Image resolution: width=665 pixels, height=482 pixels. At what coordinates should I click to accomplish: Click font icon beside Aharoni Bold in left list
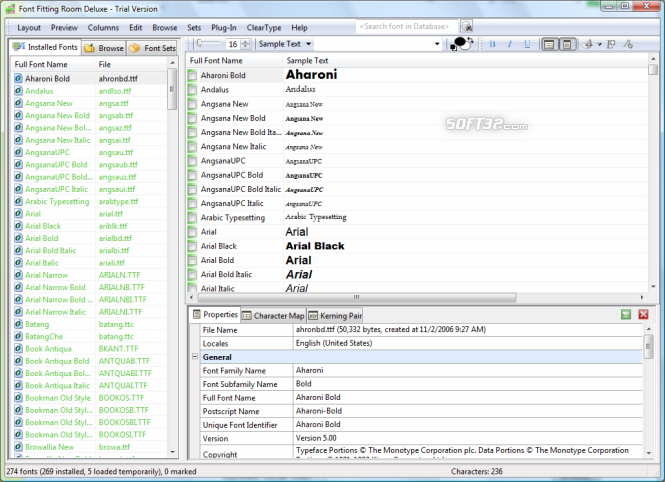[x=18, y=78]
